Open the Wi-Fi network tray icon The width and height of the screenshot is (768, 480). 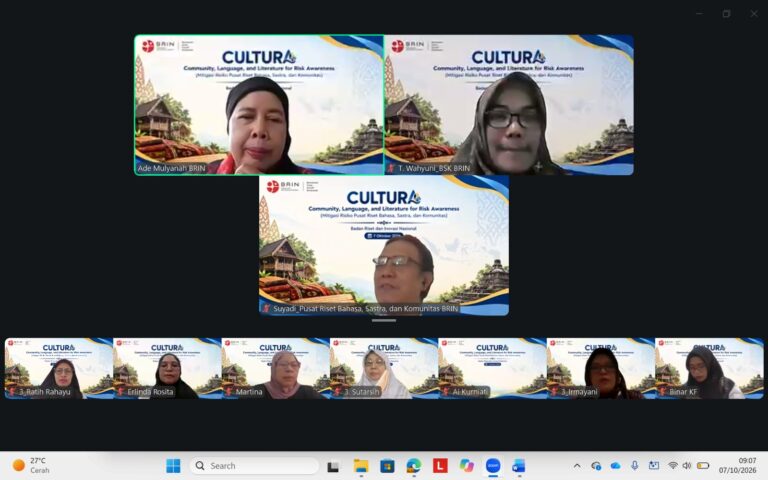(x=673, y=466)
